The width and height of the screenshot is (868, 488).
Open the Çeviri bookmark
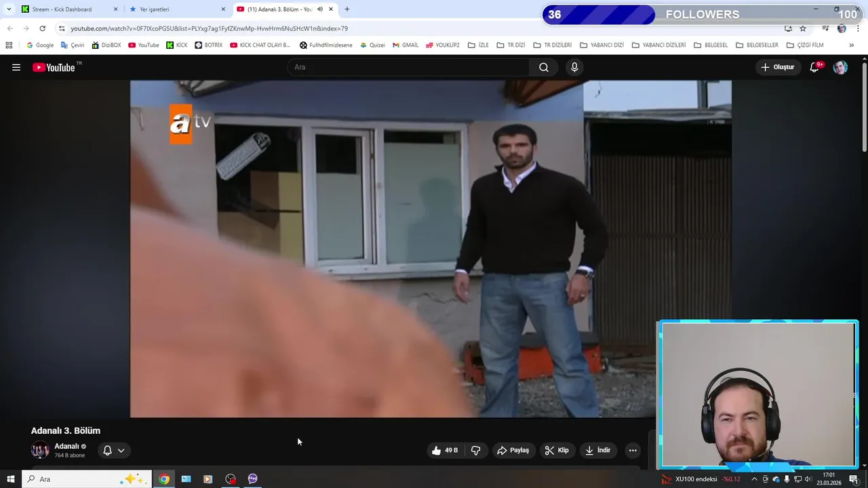point(73,45)
